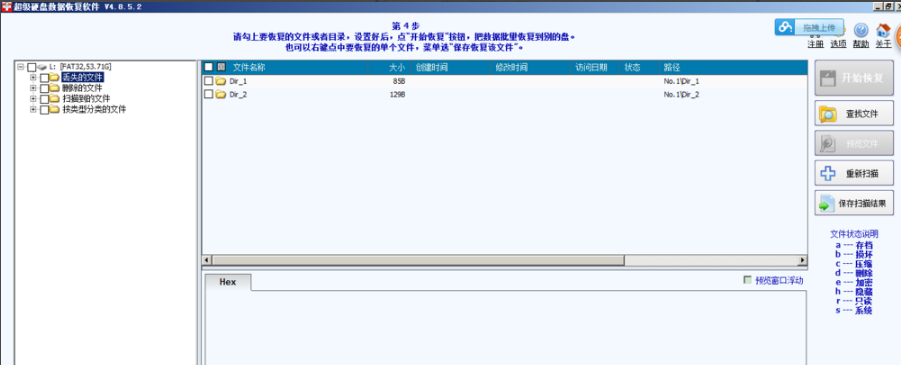Screen dimensions: 901x365
Task: Expand the 删除的文件 tree node
Action: coord(33,88)
